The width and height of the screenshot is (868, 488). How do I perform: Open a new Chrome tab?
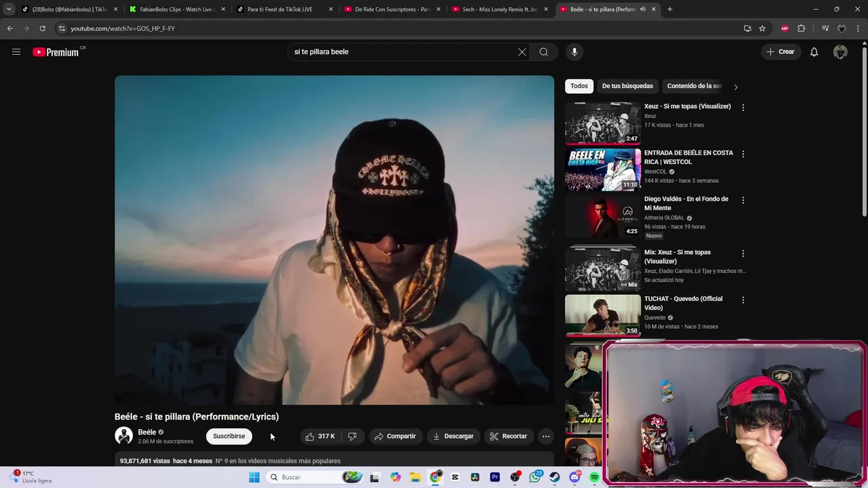click(670, 9)
